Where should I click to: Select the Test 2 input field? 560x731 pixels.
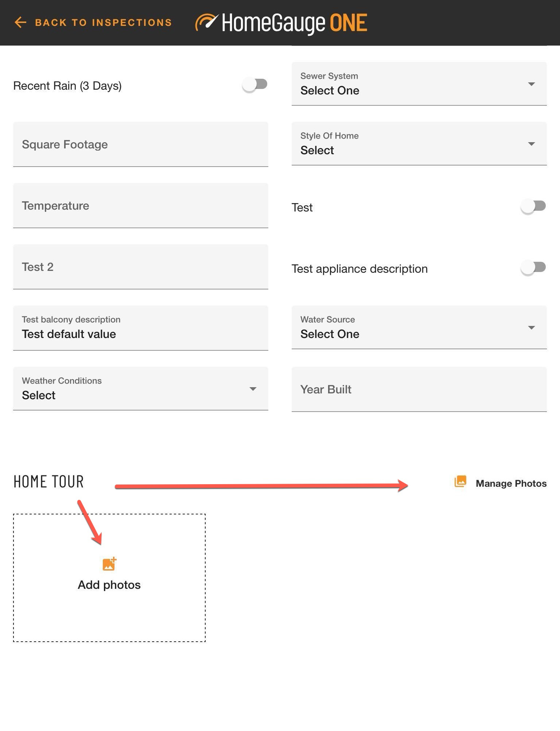coord(140,267)
